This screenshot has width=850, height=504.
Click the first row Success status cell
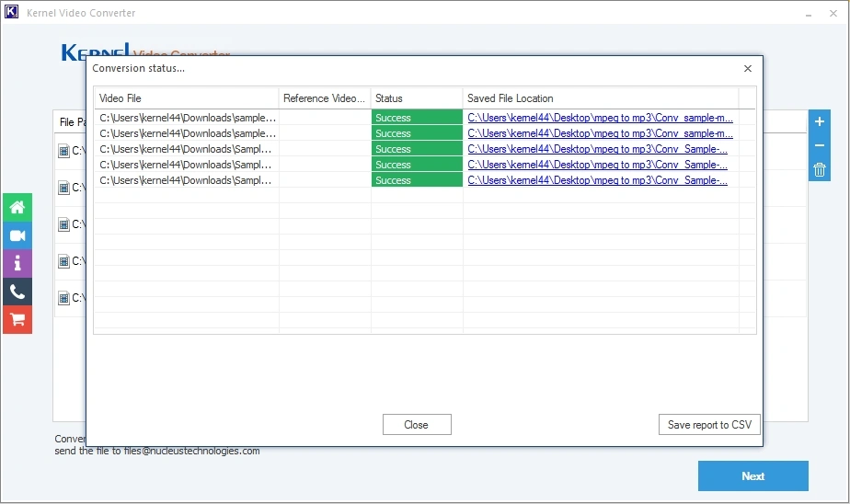417,118
